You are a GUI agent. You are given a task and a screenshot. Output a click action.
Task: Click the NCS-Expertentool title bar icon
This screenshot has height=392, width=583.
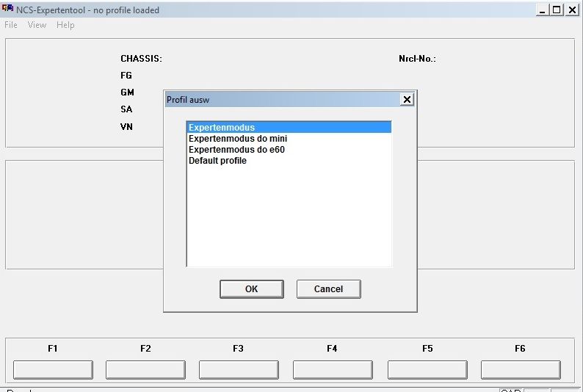[7, 9]
